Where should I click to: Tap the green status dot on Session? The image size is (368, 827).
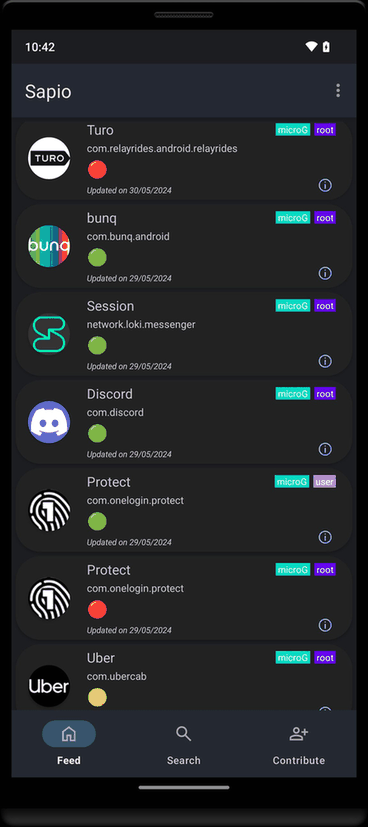[97, 345]
